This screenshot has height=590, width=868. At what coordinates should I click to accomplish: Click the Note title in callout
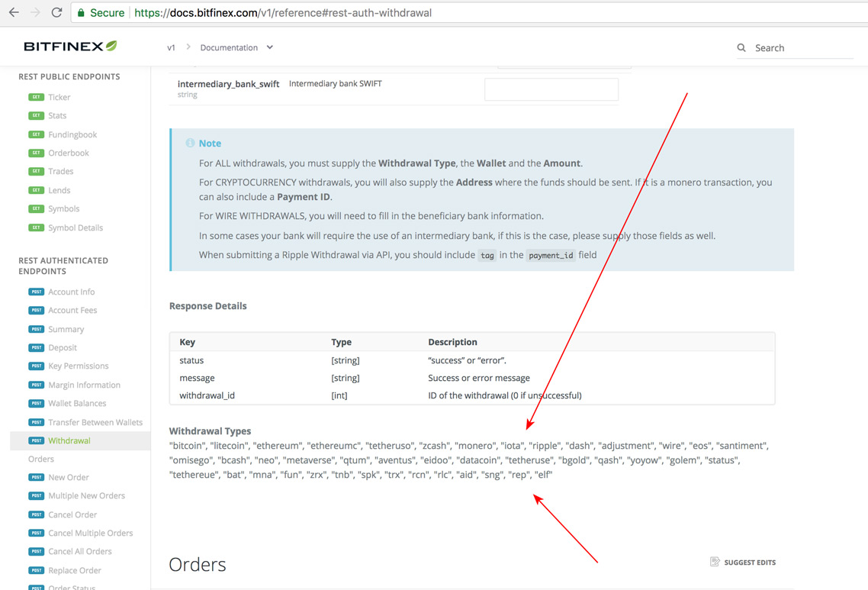click(x=210, y=143)
